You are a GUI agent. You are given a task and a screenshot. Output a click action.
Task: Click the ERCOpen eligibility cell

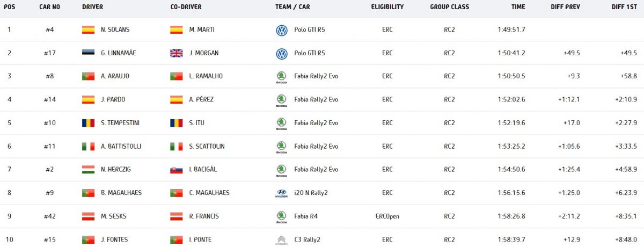click(x=387, y=216)
